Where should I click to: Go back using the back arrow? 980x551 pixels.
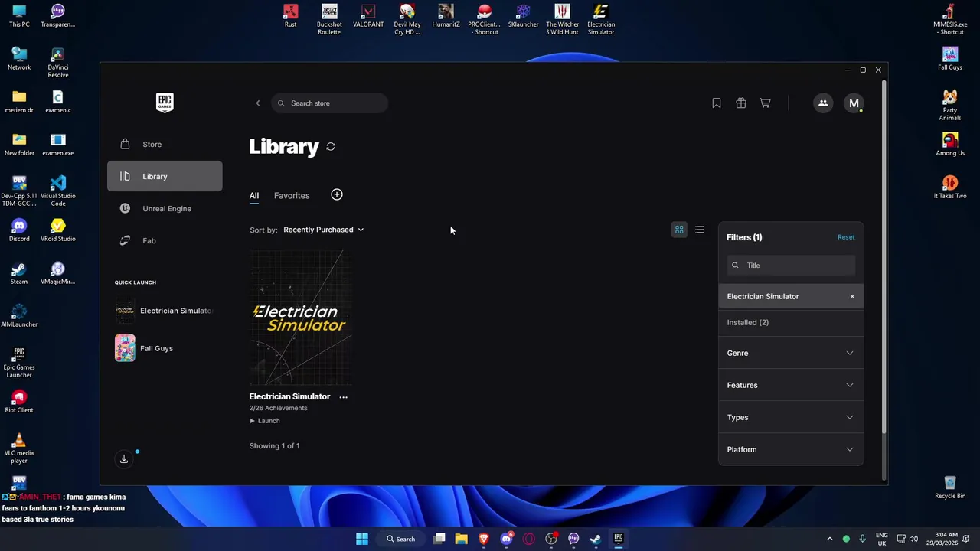pos(258,103)
